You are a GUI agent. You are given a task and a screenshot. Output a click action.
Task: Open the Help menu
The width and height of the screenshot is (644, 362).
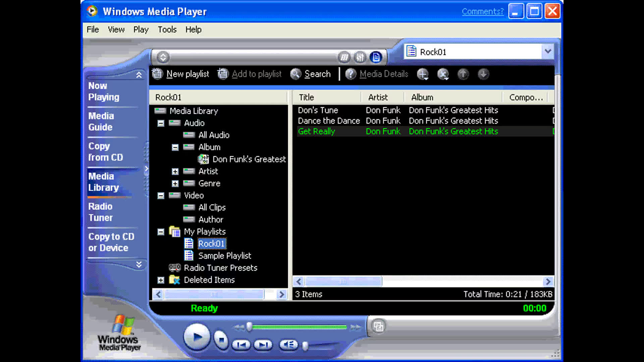[x=194, y=29]
